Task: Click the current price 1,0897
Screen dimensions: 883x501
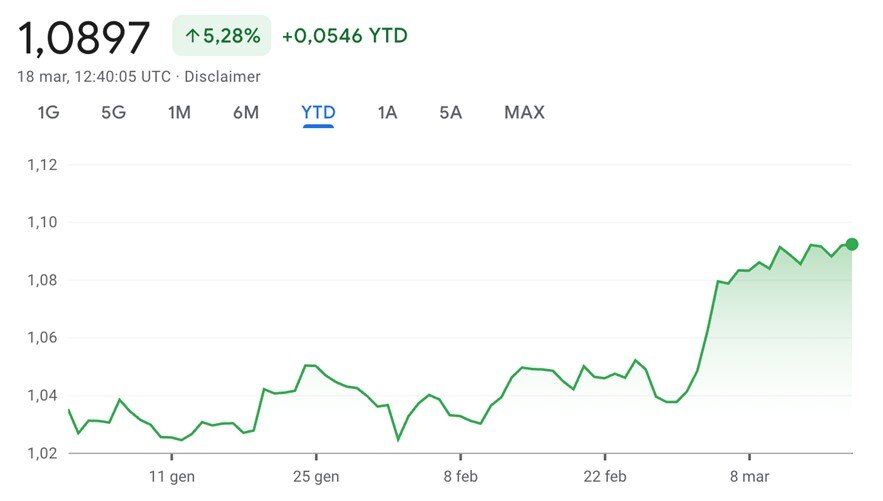Action: (x=84, y=37)
